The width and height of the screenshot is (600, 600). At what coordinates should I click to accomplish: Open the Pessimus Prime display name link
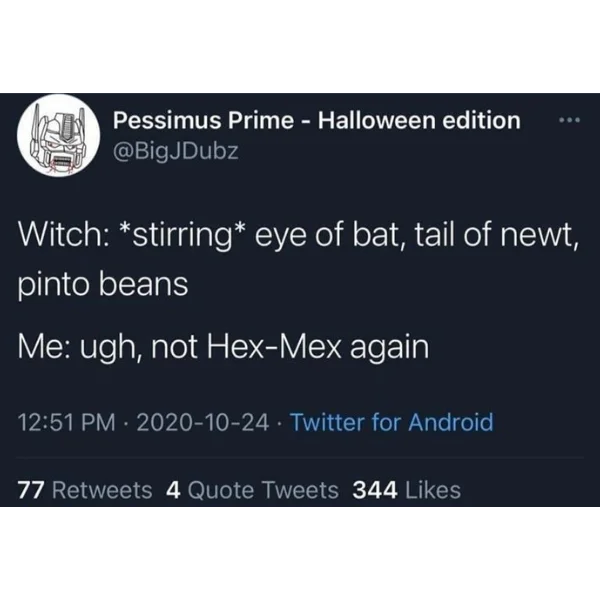coord(316,121)
